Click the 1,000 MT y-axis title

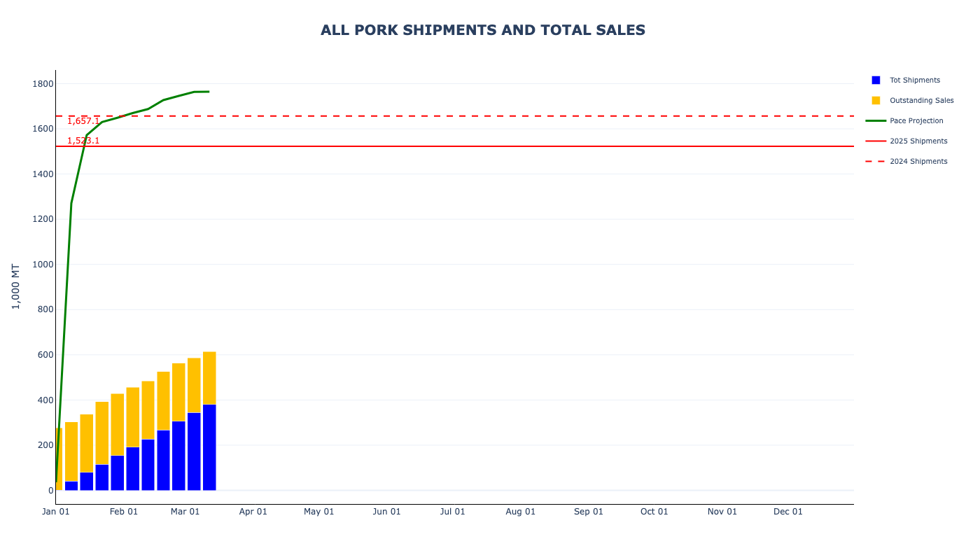(15, 286)
